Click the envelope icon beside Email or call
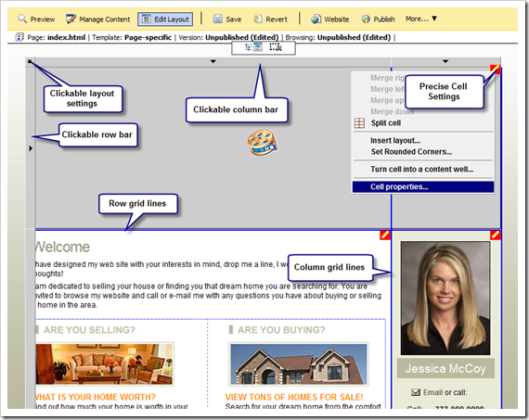This screenshot has width=529, height=420. point(416,392)
